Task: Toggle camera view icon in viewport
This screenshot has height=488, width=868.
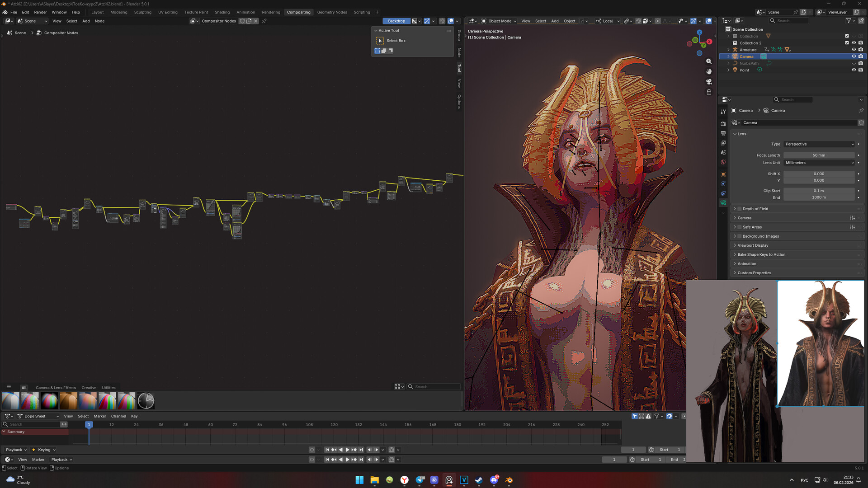Action: pyautogui.click(x=709, y=82)
